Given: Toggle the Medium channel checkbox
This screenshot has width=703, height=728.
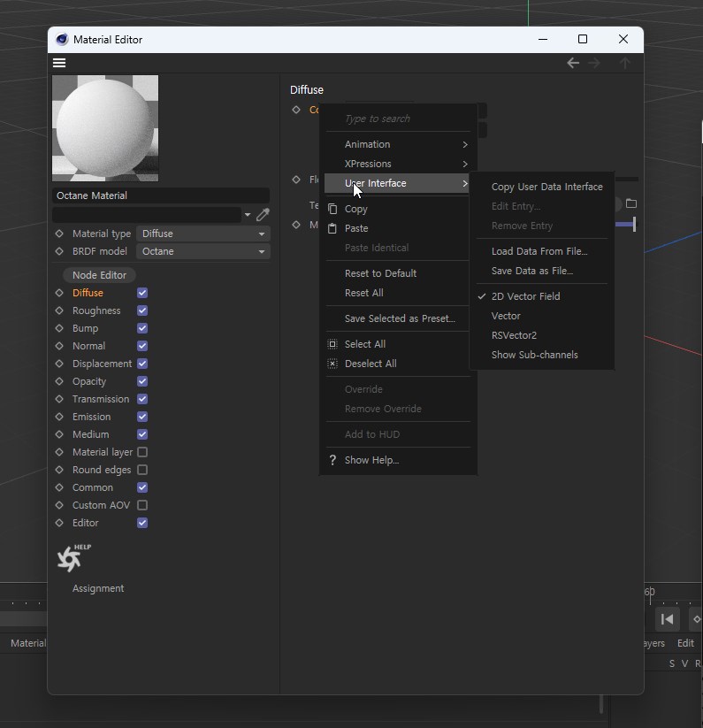Looking at the screenshot, I should coord(142,434).
